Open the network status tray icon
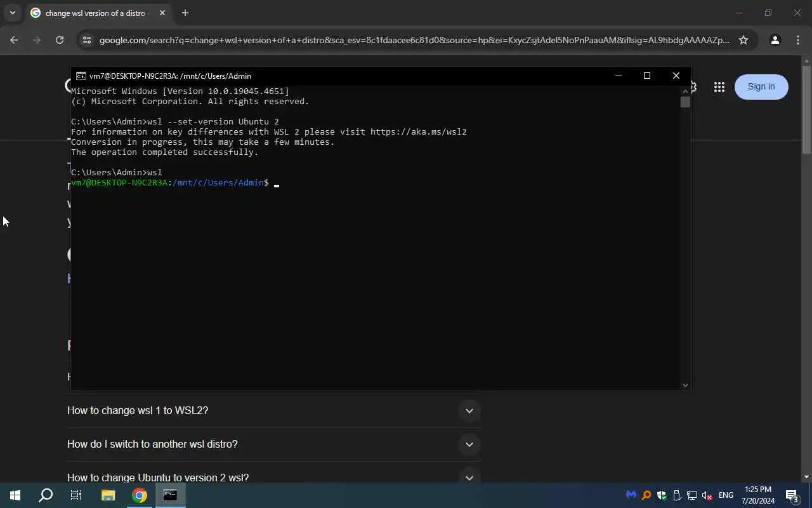The height and width of the screenshot is (508, 812). [x=692, y=495]
